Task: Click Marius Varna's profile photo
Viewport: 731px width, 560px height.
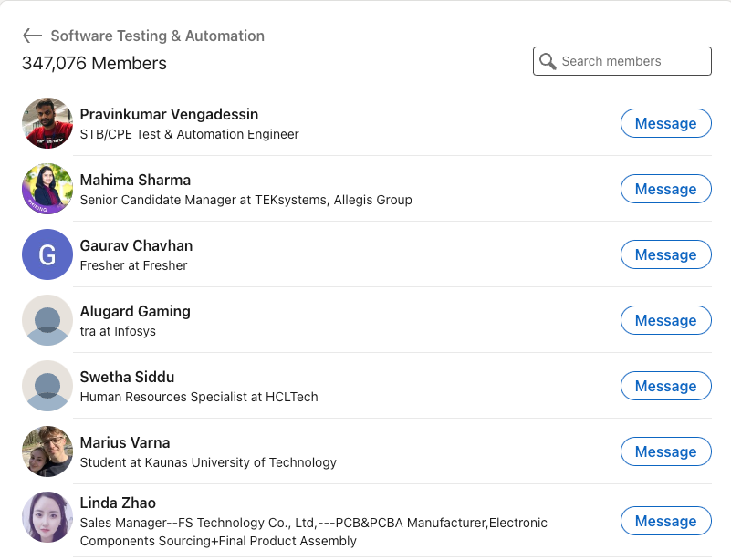Action: (x=47, y=451)
